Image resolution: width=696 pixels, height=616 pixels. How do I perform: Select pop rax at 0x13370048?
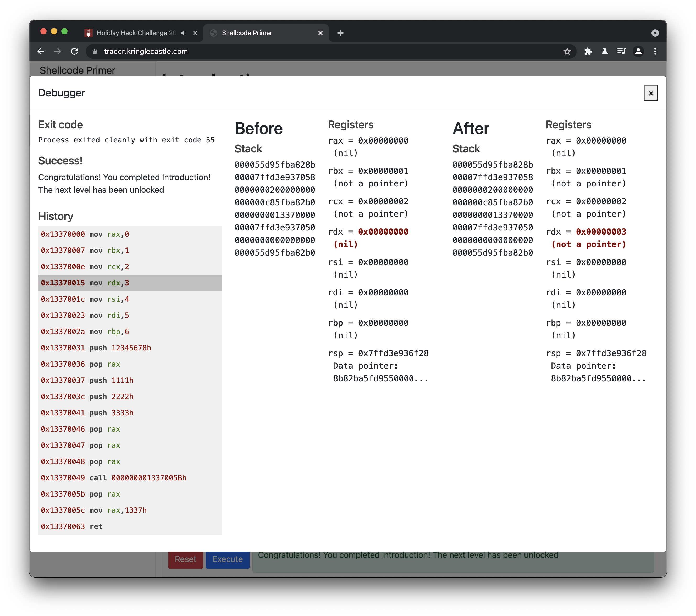[x=130, y=462]
